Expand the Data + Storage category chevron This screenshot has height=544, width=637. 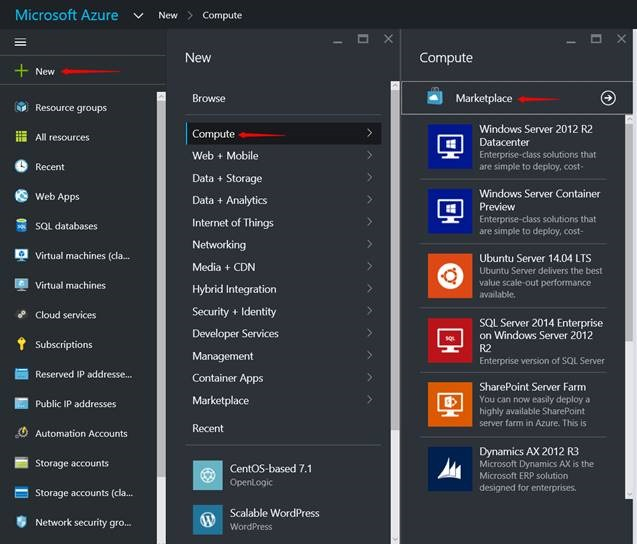[369, 178]
